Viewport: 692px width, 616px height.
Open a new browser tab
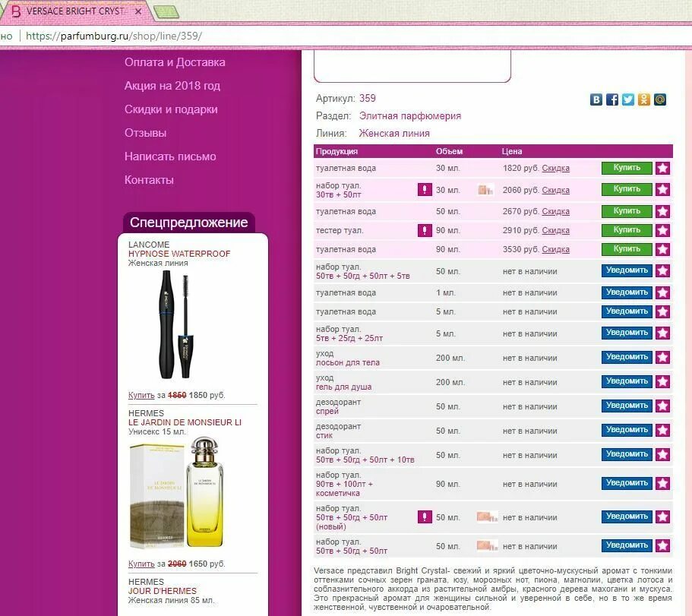166,12
